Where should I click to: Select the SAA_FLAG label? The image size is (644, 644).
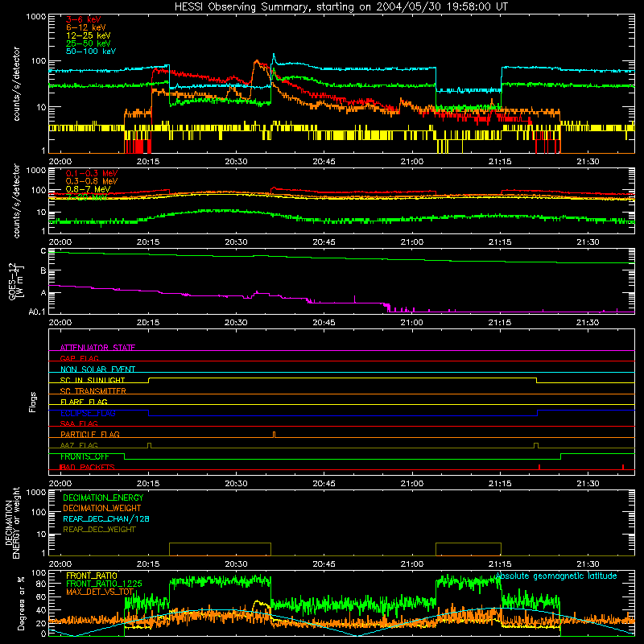point(79,423)
